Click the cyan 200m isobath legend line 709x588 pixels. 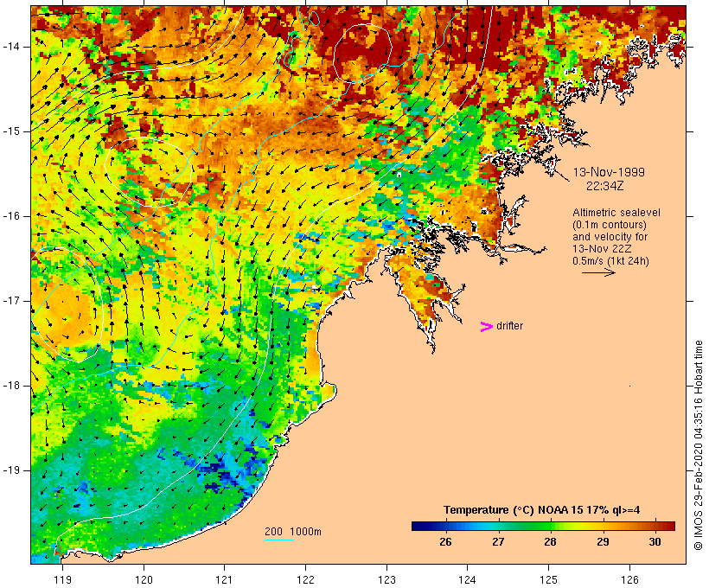click(x=279, y=540)
